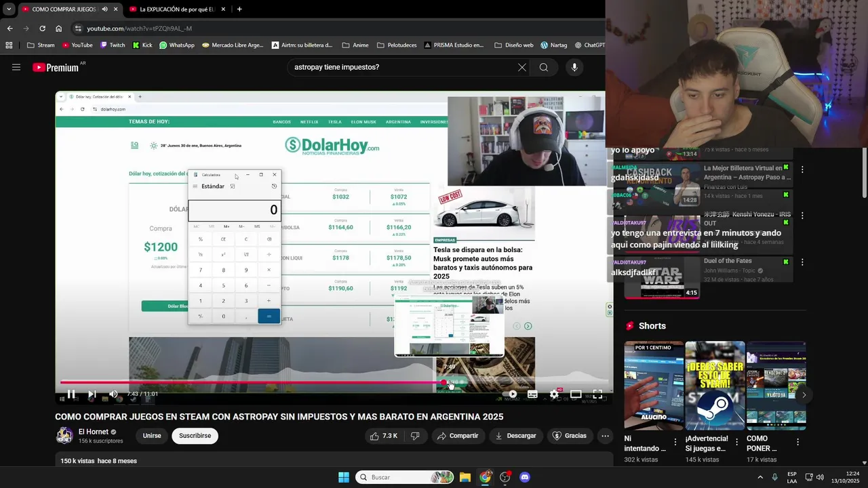Enter fullscreen mode
The height and width of the screenshot is (488, 868).
(597, 394)
